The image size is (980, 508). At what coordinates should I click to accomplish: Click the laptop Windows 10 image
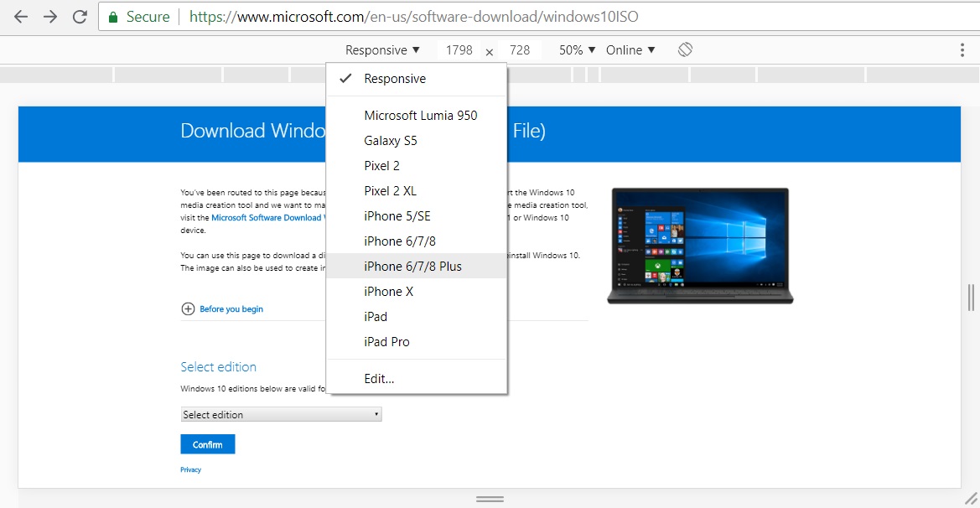[700, 246]
